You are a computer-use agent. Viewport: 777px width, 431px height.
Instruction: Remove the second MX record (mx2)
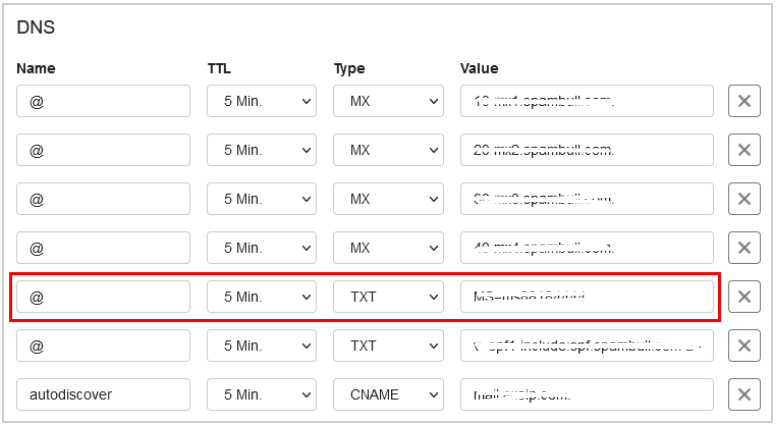(x=744, y=150)
